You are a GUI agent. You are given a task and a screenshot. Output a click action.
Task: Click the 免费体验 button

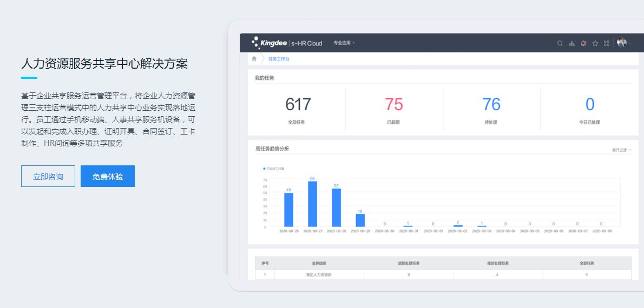tap(108, 176)
